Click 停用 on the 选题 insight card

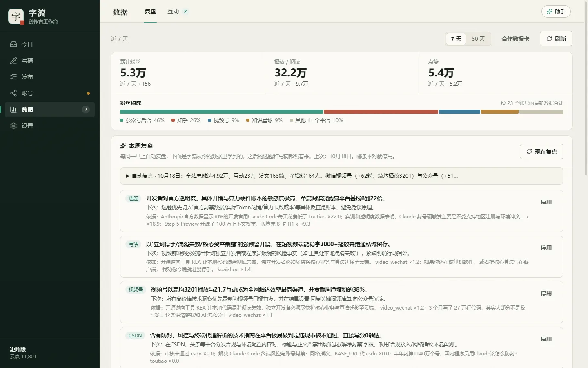click(x=546, y=202)
